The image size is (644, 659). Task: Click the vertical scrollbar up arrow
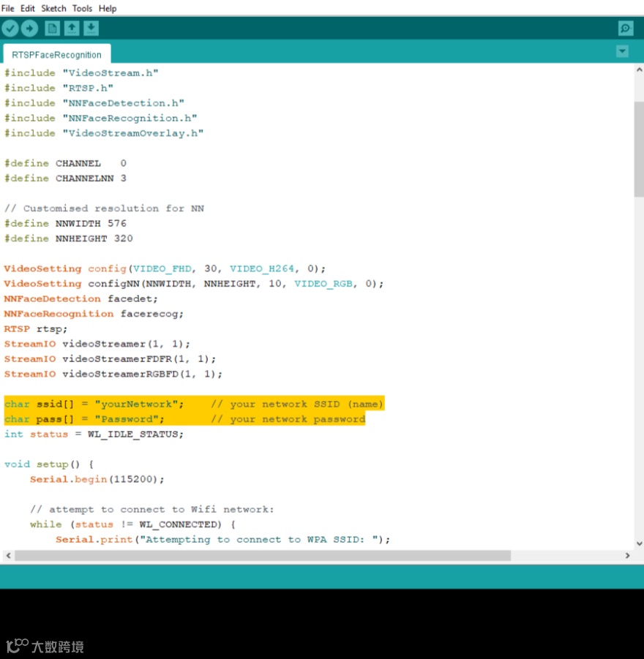point(640,70)
